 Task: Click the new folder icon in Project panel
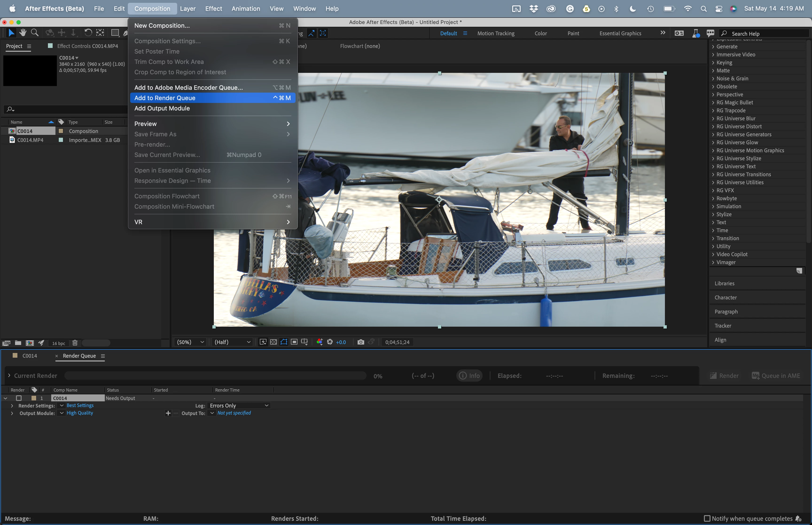tap(18, 343)
